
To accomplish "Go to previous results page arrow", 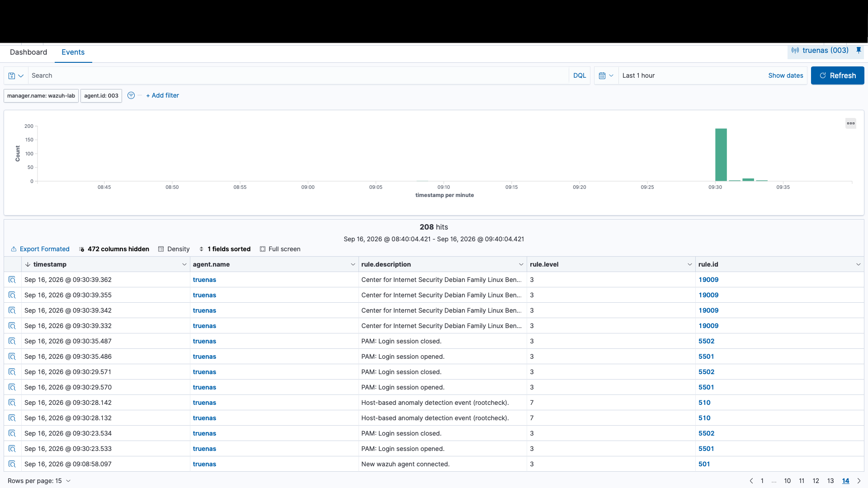I will pyautogui.click(x=751, y=481).
